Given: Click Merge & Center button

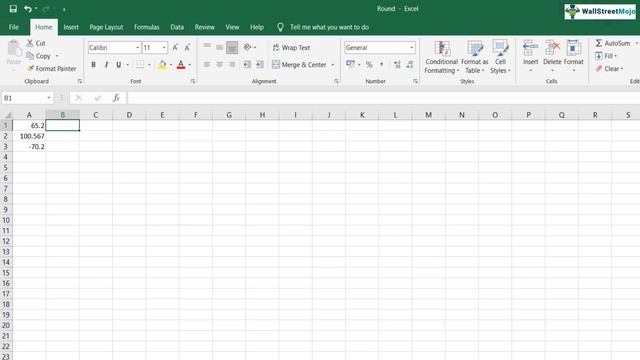Looking at the screenshot, I should click(299, 64).
